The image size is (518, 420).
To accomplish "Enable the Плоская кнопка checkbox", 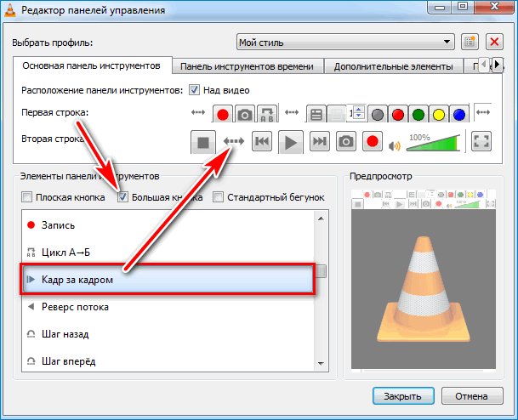I will (x=26, y=197).
